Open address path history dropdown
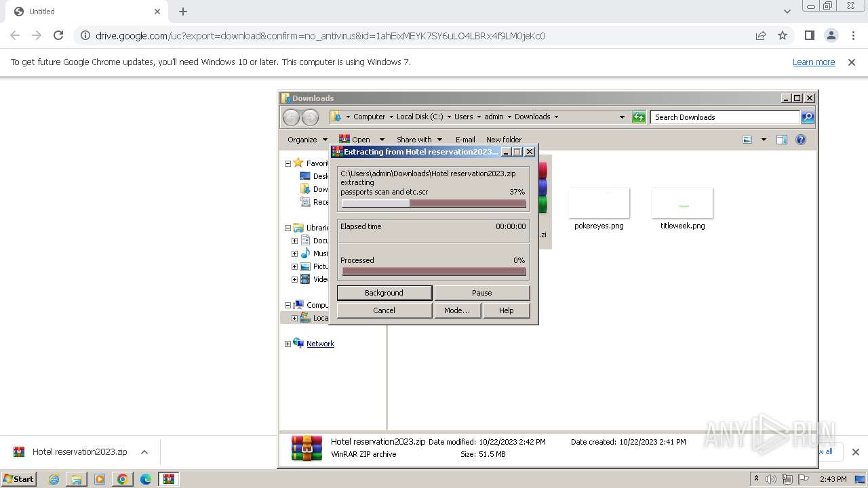Viewport: 868px width, 488px height. [x=622, y=117]
